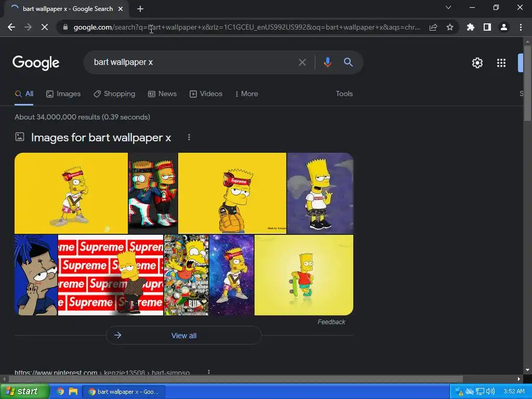Click View all images button
The width and height of the screenshot is (532, 399).
pyautogui.click(x=183, y=336)
